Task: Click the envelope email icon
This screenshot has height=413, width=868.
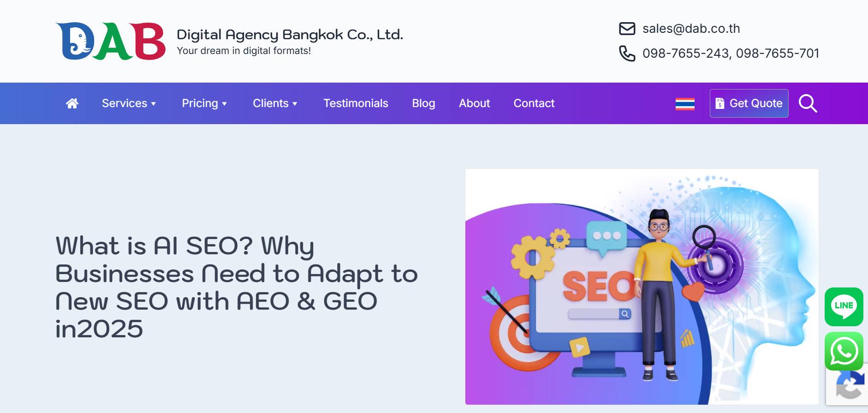Action: click(x=627, y=29)
